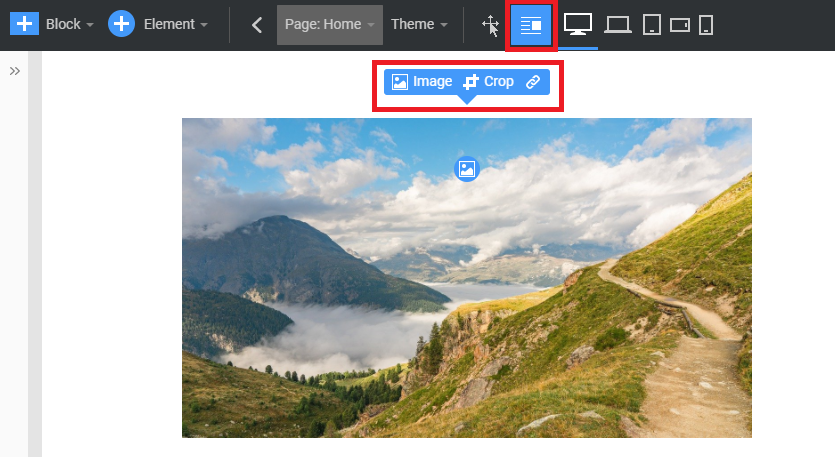Click the round plus Element icon

(121, 24)
